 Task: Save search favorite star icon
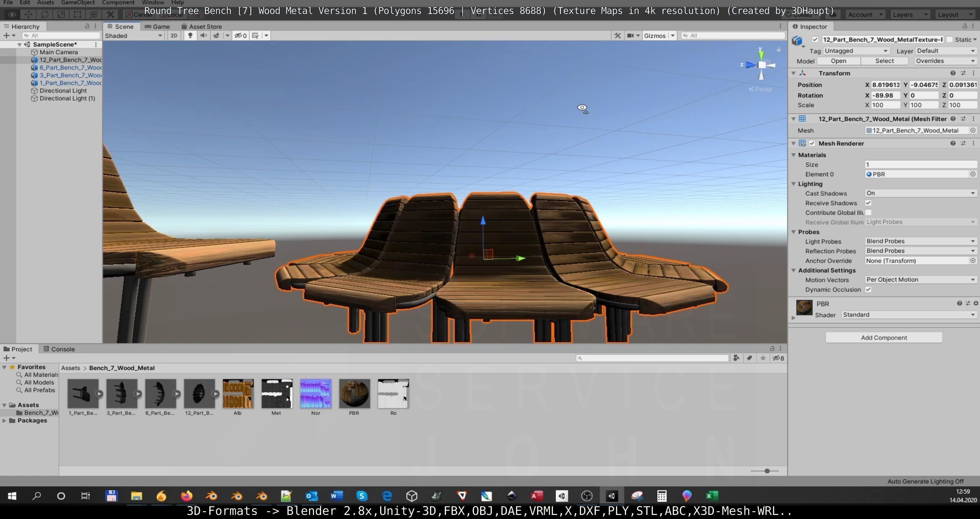pos(763,358)
